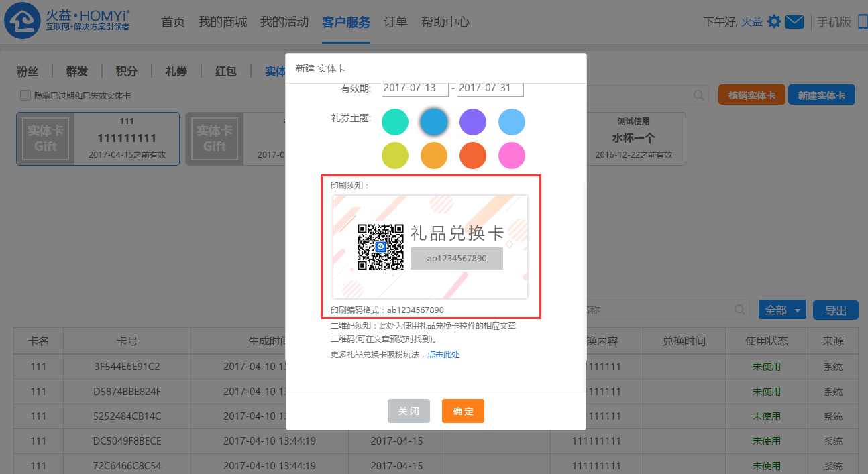Click 新建实体卡 button
This screenshot has height=474, width=868.
pyautogui.click(x=822, y=95)
